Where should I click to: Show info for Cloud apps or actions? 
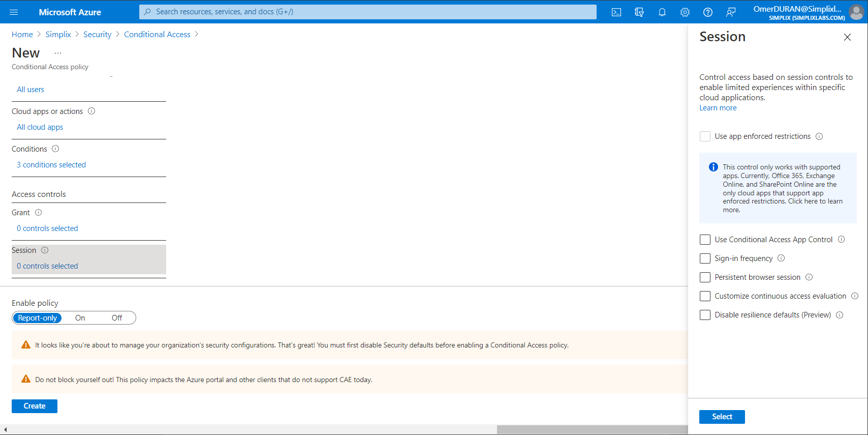(91, 111)
